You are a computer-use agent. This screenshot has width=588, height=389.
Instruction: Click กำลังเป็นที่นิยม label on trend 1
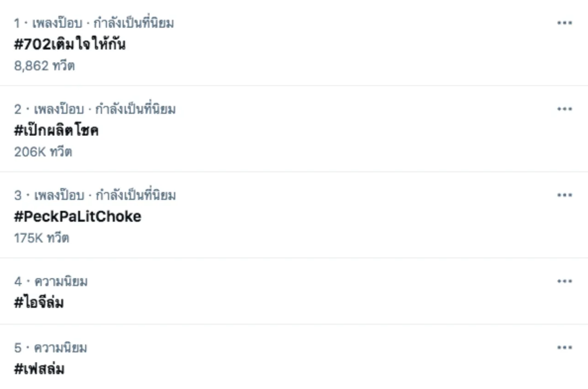pos(134,23)
